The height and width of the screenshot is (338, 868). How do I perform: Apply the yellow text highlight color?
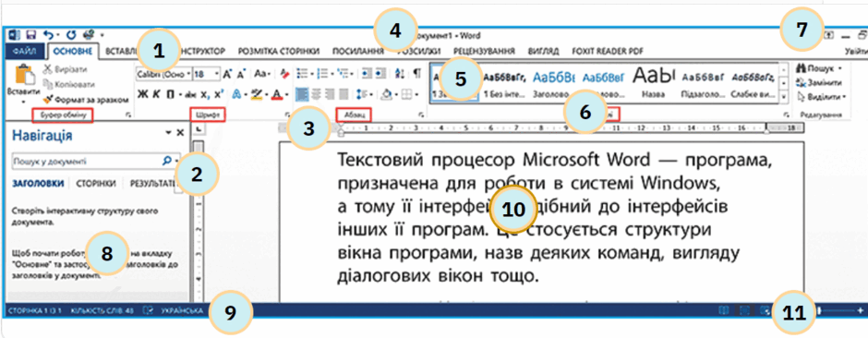(257, 94)
